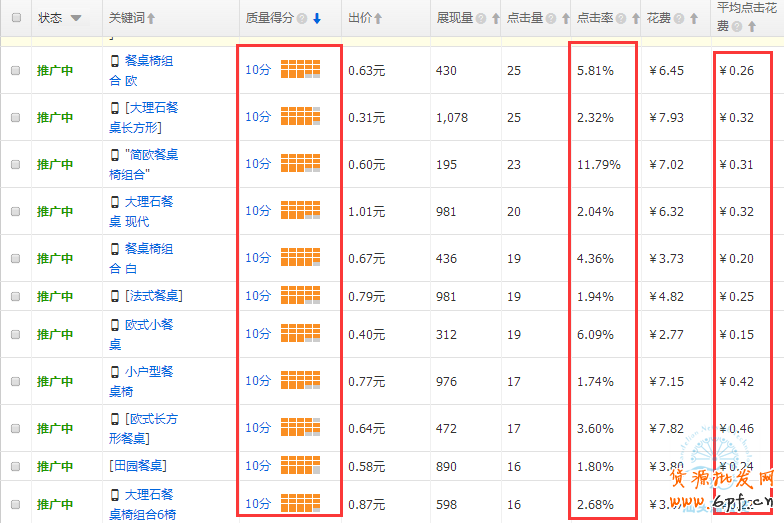The image size is (784, 523).
Task: Click the sort arrow next to 点击量
Action: pyautogui.click(x=563, y=19)
